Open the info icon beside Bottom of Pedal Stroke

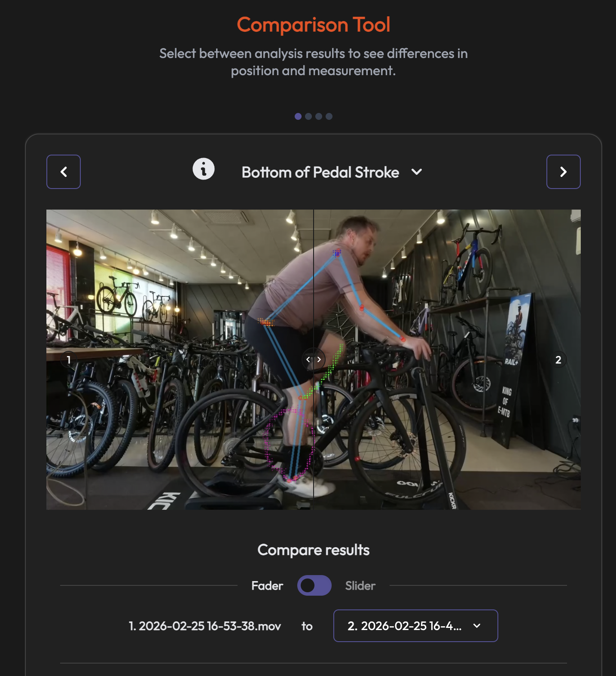204,169
